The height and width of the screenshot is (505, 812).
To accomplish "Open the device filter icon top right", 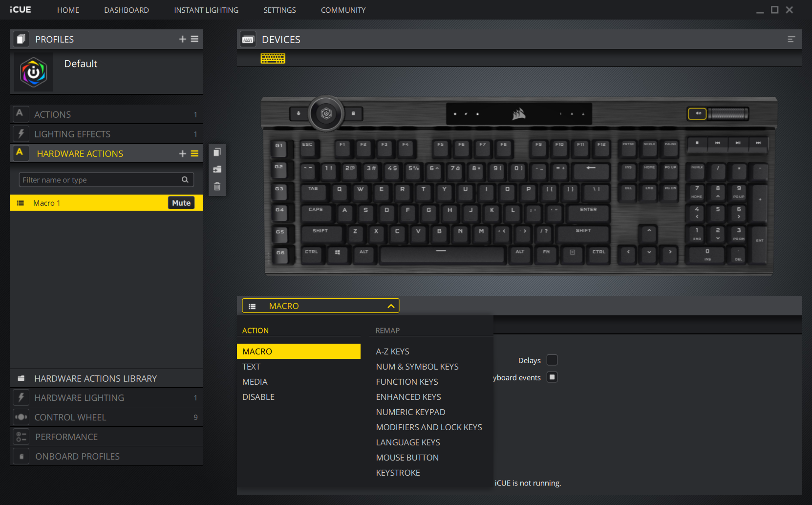I will (x=791, y=39).
